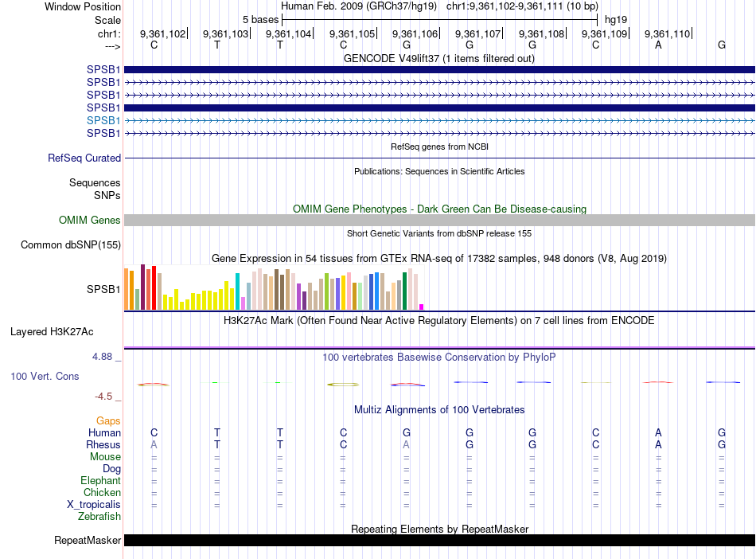The height and width of the screenshot is (559, 756).
Task: Click the 'Human Feb. 2009 (GRCh37/hg19)' text
Action: point(359,6)
